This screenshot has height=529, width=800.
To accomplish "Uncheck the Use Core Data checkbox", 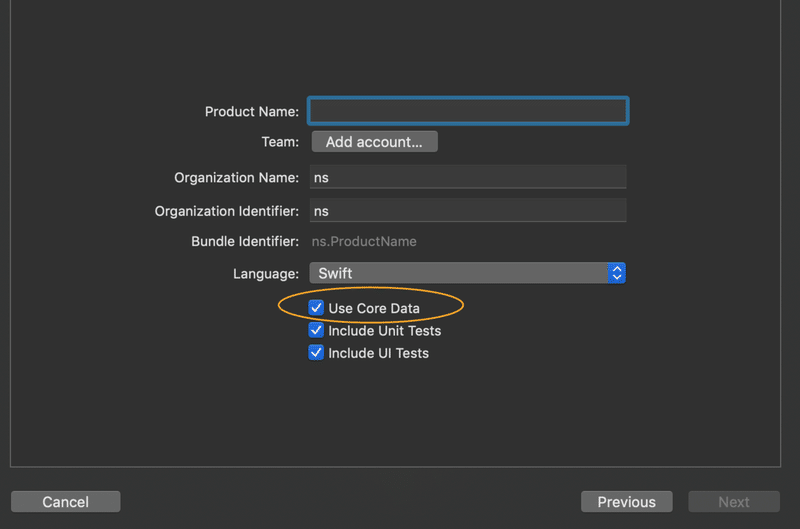I will [x=316, y=308].
